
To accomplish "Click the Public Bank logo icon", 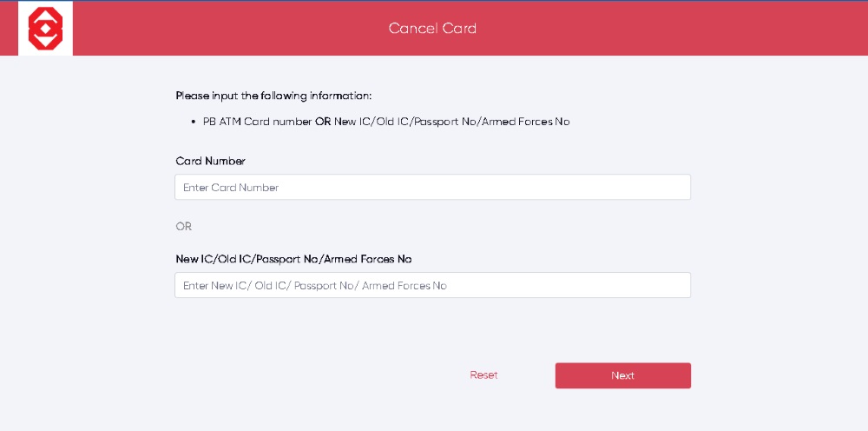I will pyautogui.click(x=45, y=29).
